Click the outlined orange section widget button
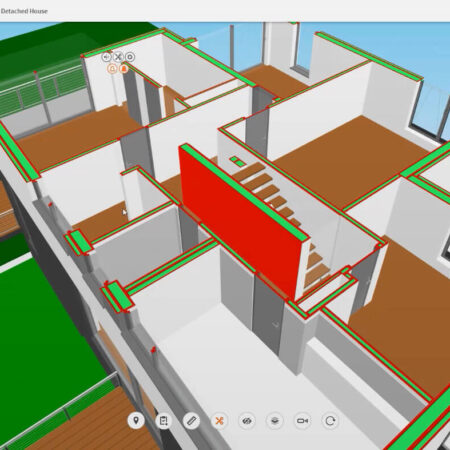Viewport: 450px width, 450px height. [113, 69]
